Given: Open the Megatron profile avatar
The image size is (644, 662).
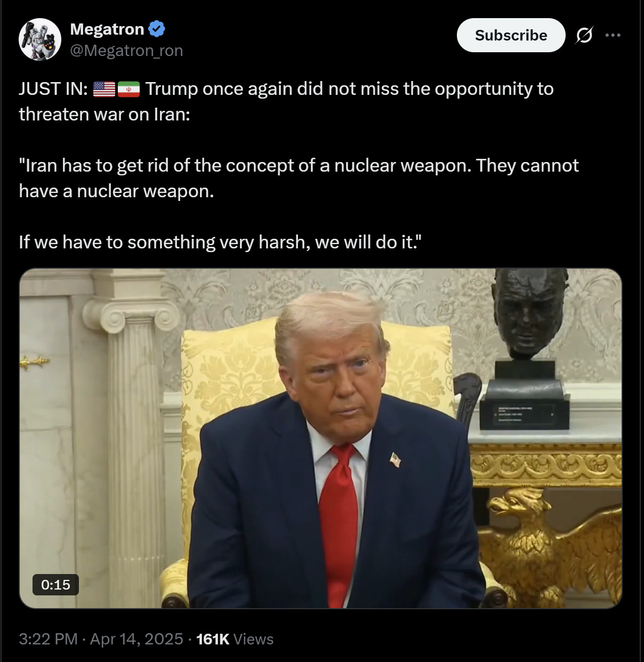Looking at the screenshot, I should point(40,39).
